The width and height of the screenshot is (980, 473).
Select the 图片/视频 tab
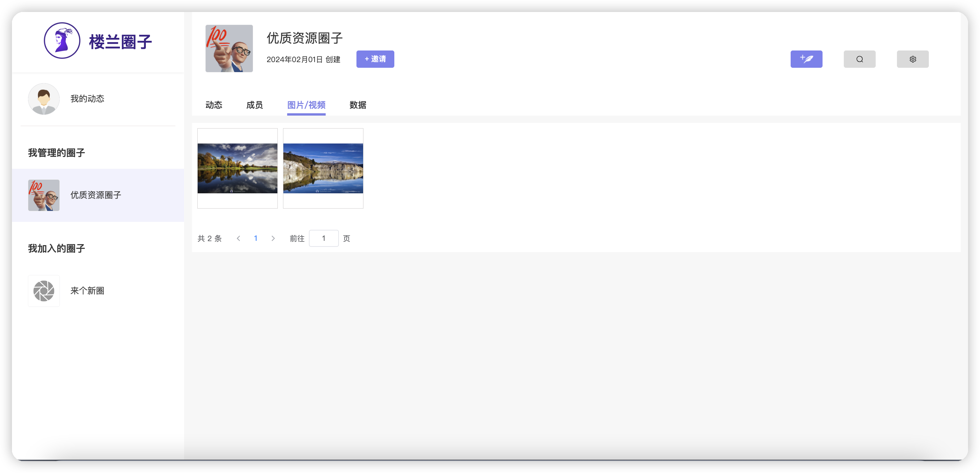(x=306, y=105)
